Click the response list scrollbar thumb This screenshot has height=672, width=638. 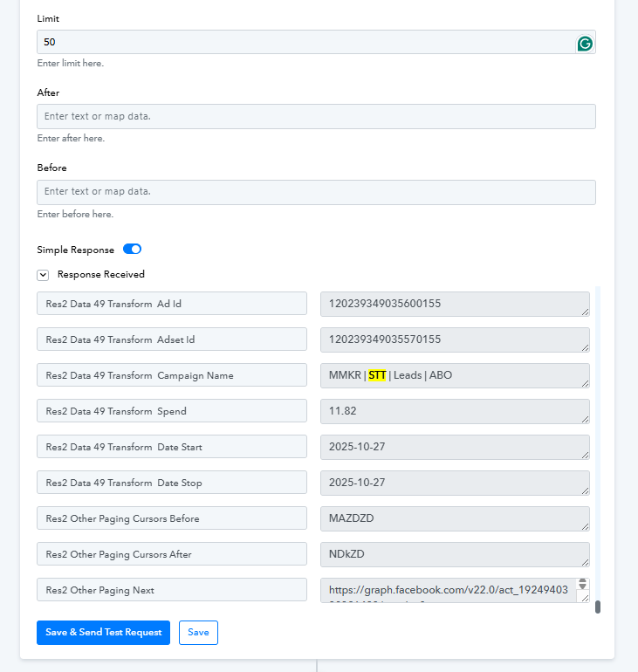coord(598,607)
